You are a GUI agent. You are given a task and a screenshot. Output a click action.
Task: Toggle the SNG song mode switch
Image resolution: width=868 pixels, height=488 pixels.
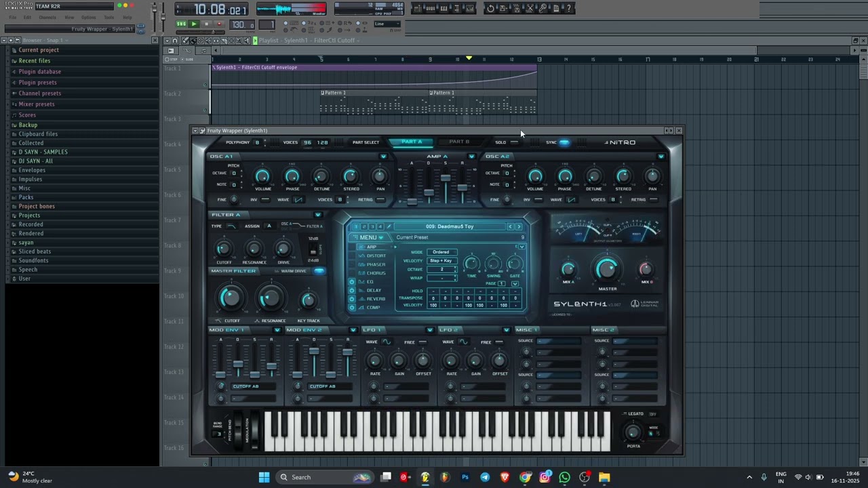click(181, 24)
